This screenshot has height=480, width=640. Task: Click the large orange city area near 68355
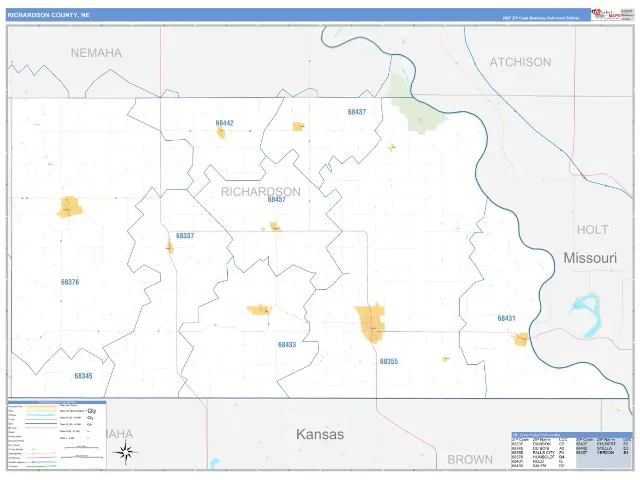tap(371, 323)
